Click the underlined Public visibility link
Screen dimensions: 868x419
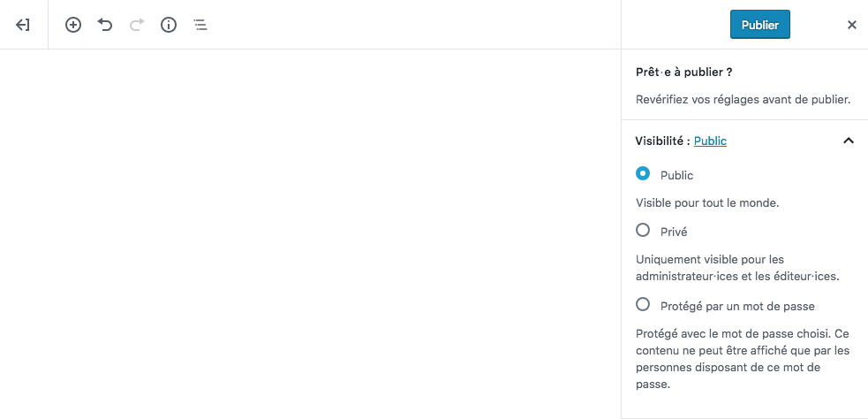(x=710, y=141)
